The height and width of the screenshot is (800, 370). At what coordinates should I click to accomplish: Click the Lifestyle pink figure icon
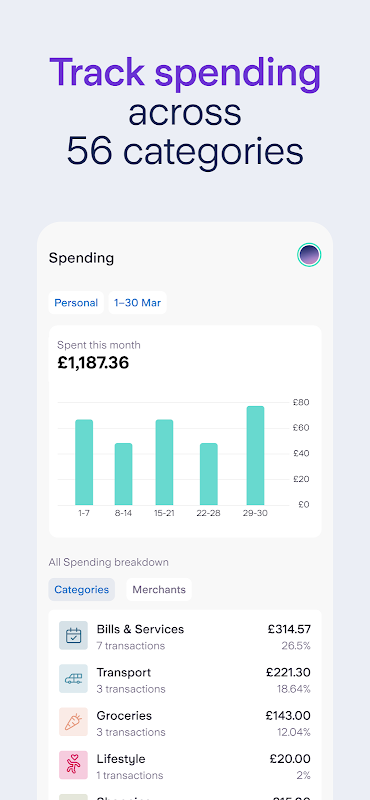pyautogui.click(x=73, y=765)
